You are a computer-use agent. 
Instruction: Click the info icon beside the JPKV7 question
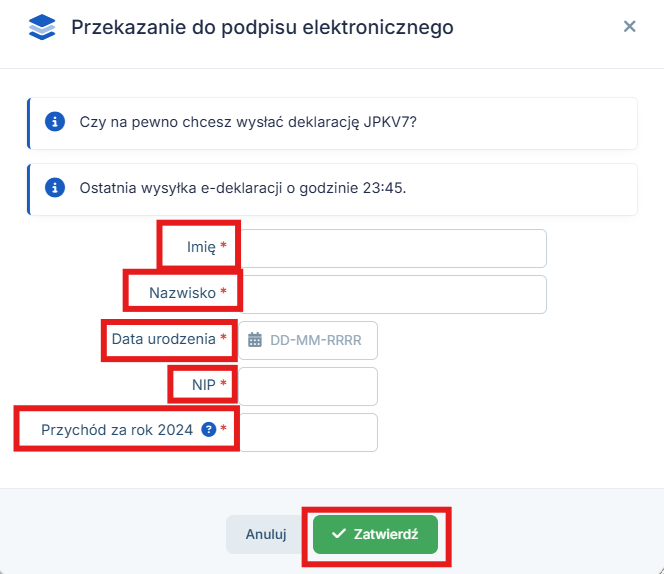pos(56,123)
